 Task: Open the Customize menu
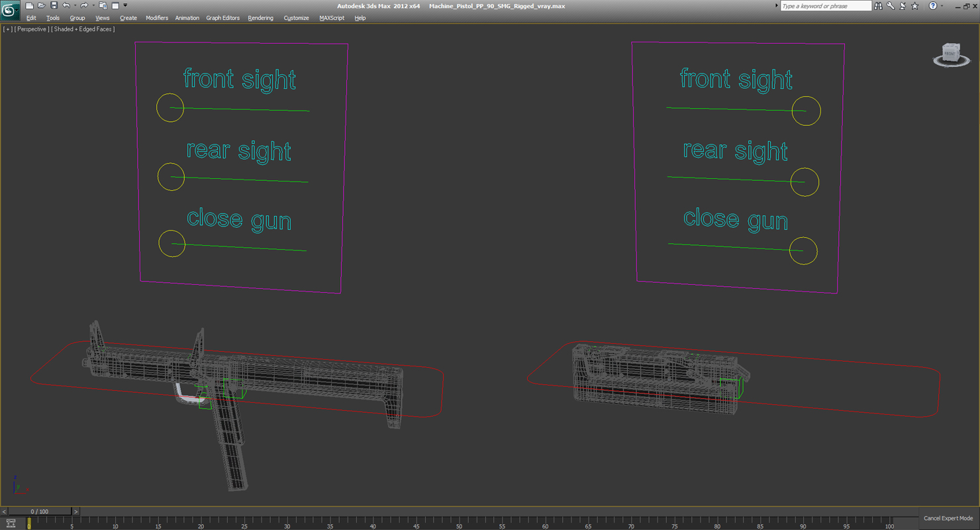point(296,18)
